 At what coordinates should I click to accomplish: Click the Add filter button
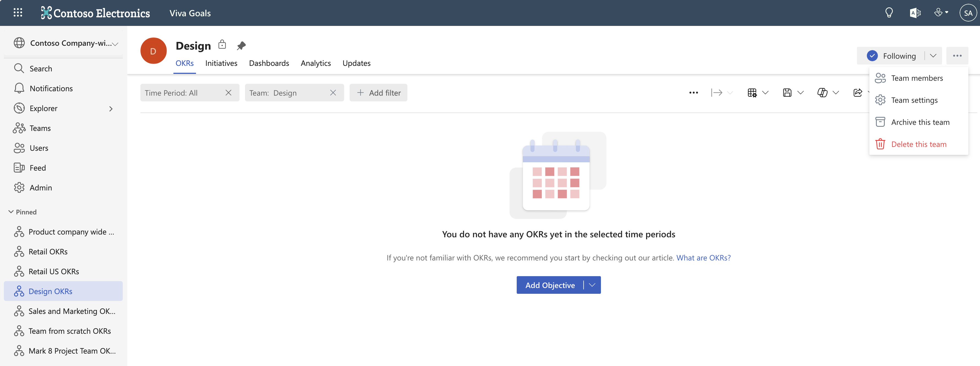378,93
